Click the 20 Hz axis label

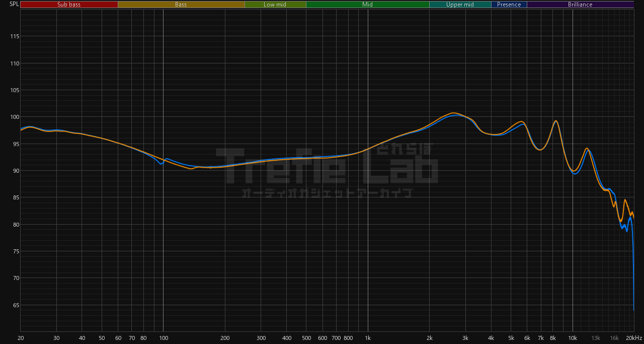coord(21,338)
